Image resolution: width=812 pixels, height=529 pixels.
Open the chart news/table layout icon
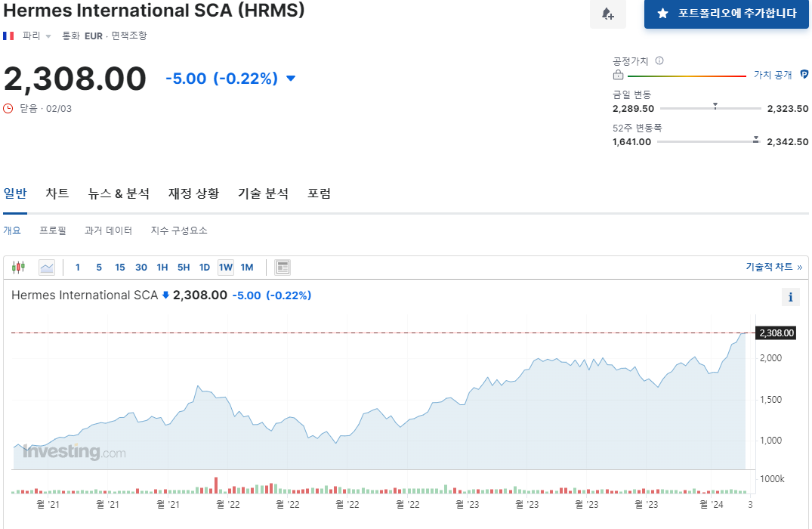283,267
